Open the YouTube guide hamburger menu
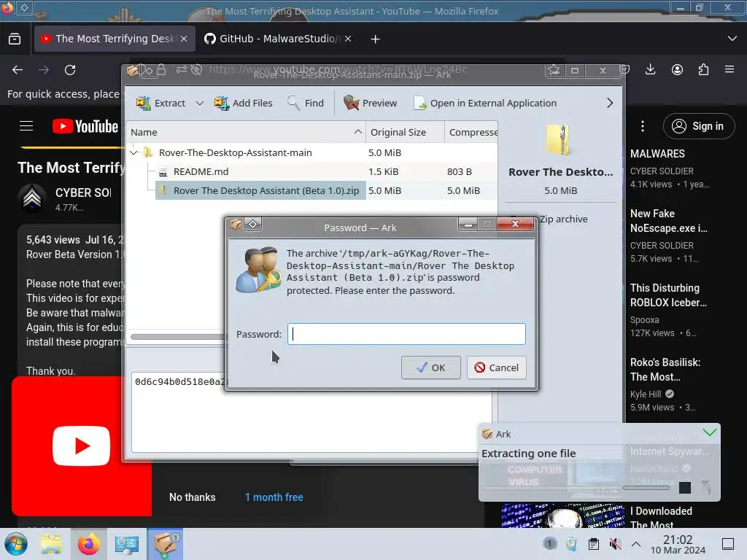Viewport: 747px width, 560px height. coord(26,126)
